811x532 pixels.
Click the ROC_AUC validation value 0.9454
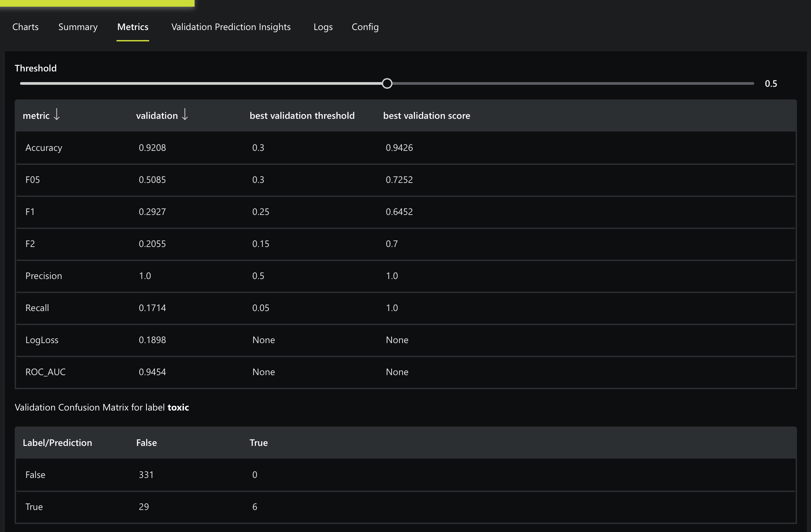[152, 372]
